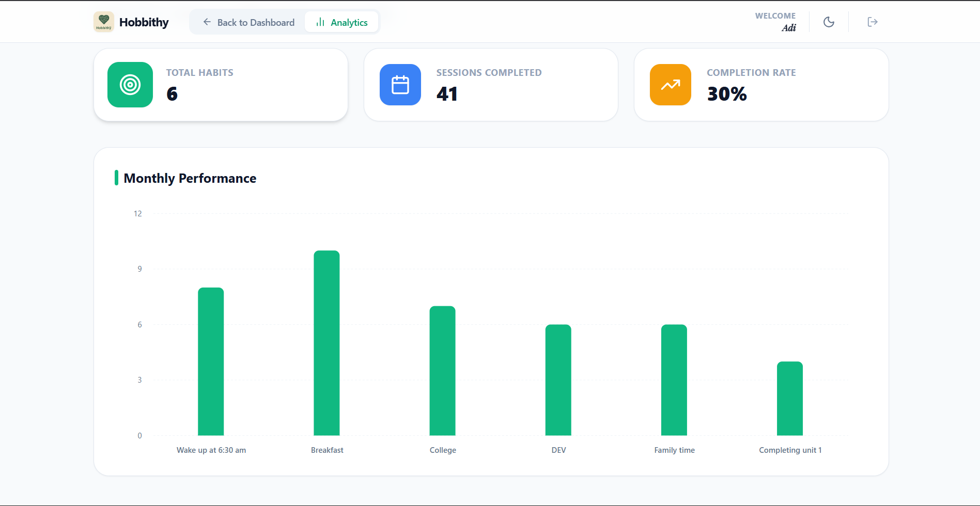
Task: Select the Completing unit 1 bar
Action: click(x=790, y=398)
